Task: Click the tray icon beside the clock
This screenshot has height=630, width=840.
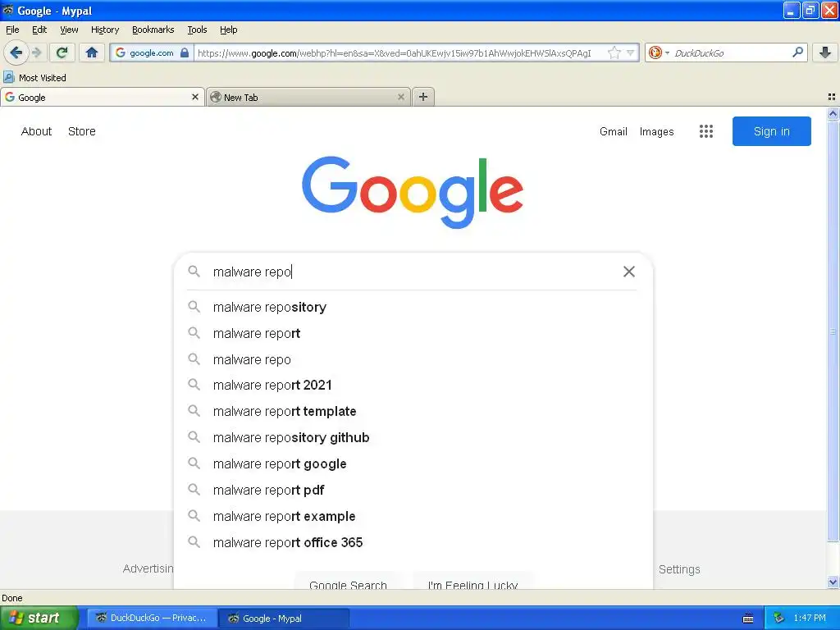Action: tap(779, 619)
